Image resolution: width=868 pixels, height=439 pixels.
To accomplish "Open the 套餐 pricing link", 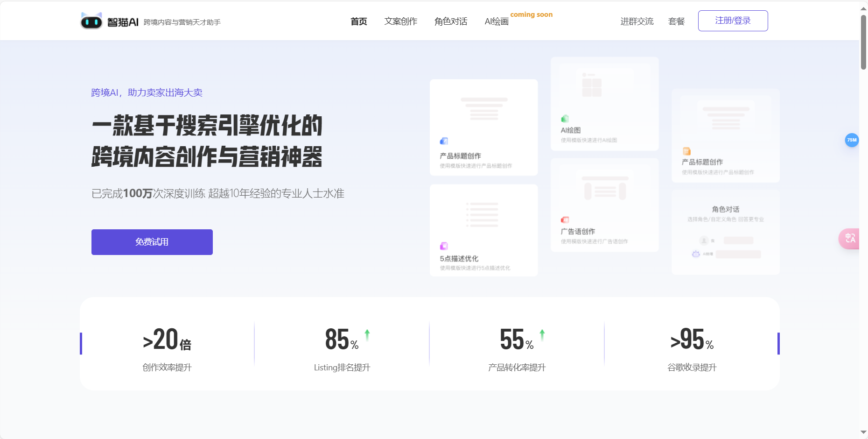I will 676,21.
